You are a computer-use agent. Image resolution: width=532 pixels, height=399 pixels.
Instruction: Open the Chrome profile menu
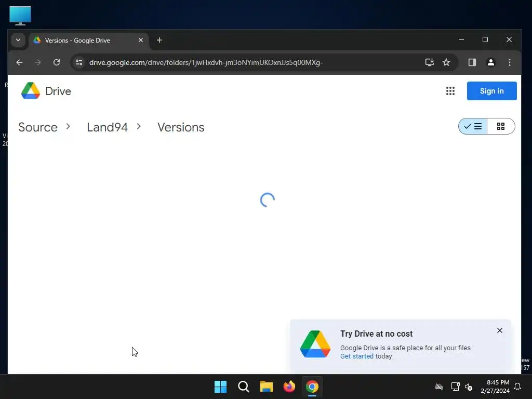click(490, 62)
